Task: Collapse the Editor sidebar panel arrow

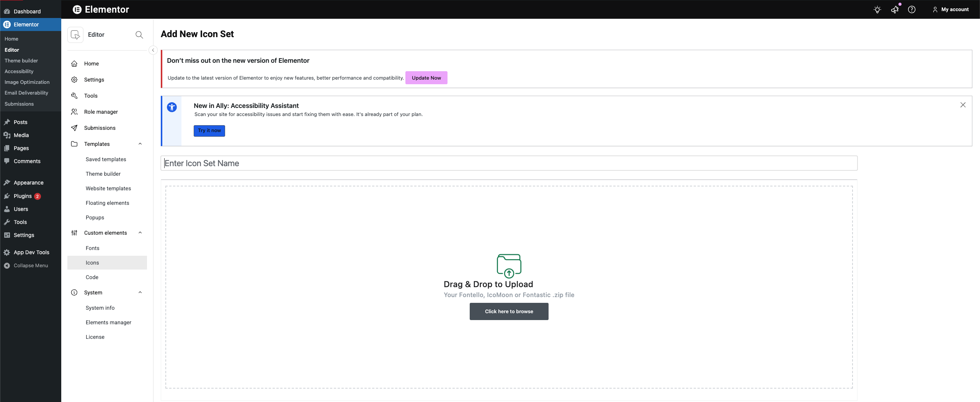Action: [153, 50]
